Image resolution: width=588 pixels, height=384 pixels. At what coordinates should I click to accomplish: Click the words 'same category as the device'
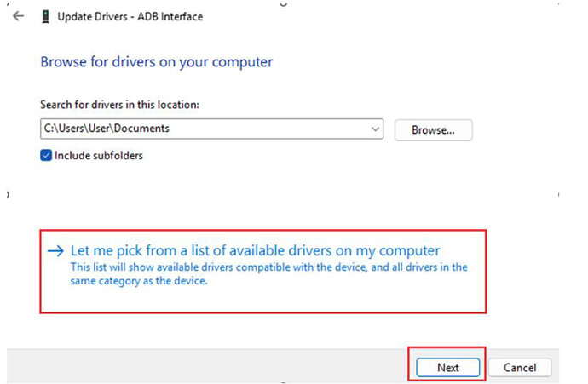click(138, 281)
